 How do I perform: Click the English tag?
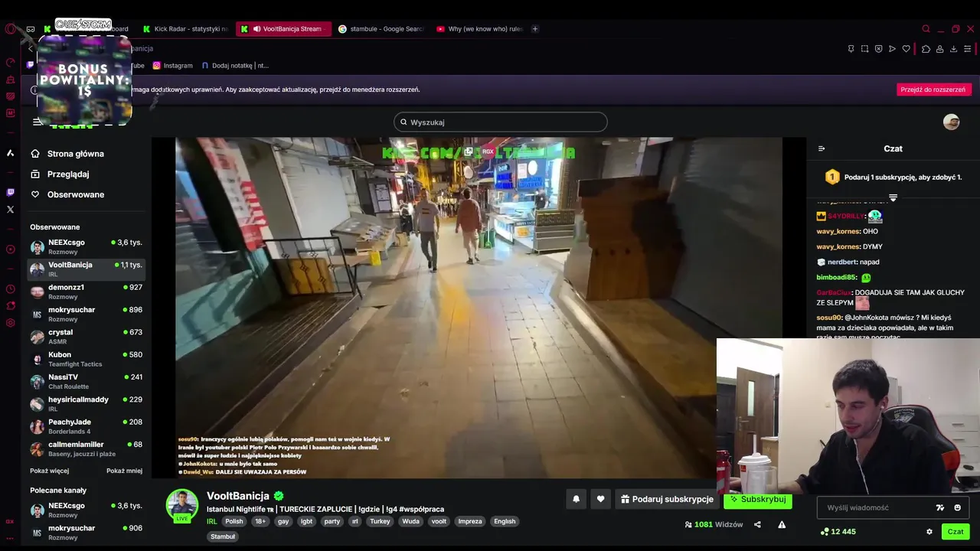coord(505,521)
